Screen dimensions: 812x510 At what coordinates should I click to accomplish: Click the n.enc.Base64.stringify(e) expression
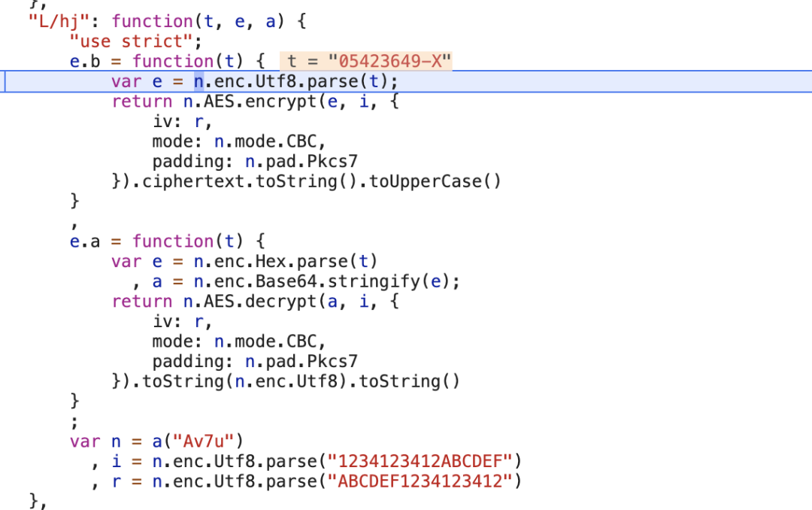coord(326,281)
